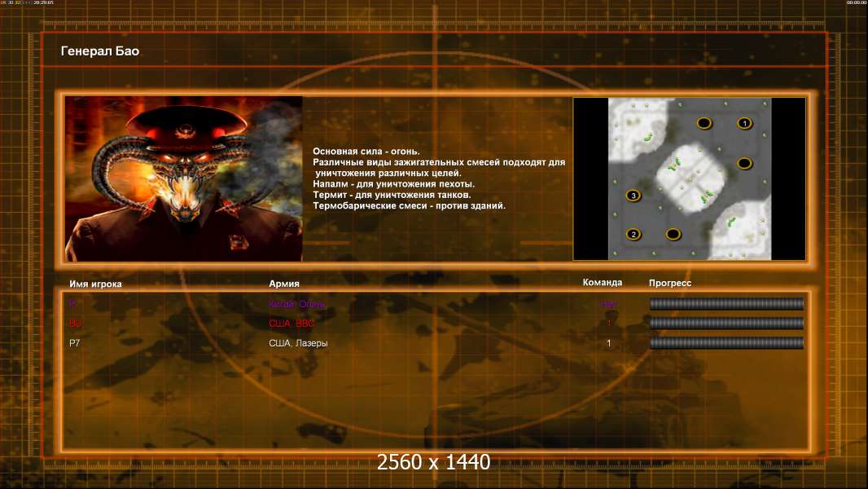
Task: Click start position marker 2 on the minimap
Action: [x=633, y=234]
